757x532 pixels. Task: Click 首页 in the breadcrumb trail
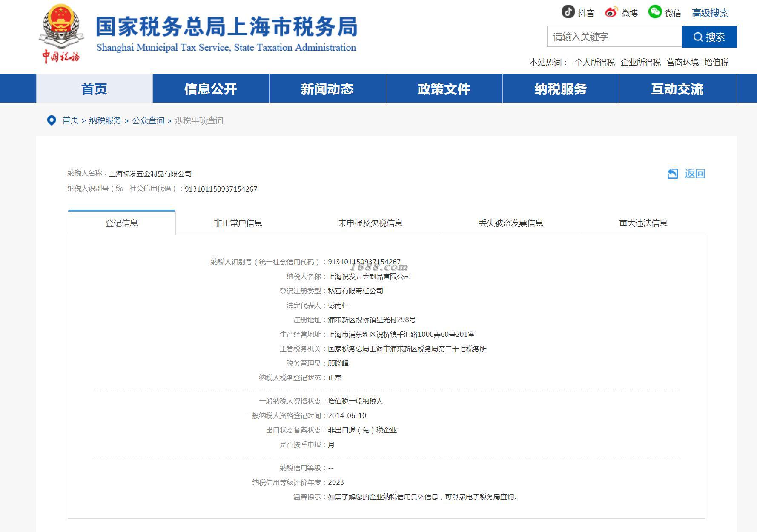coord(70,120)
